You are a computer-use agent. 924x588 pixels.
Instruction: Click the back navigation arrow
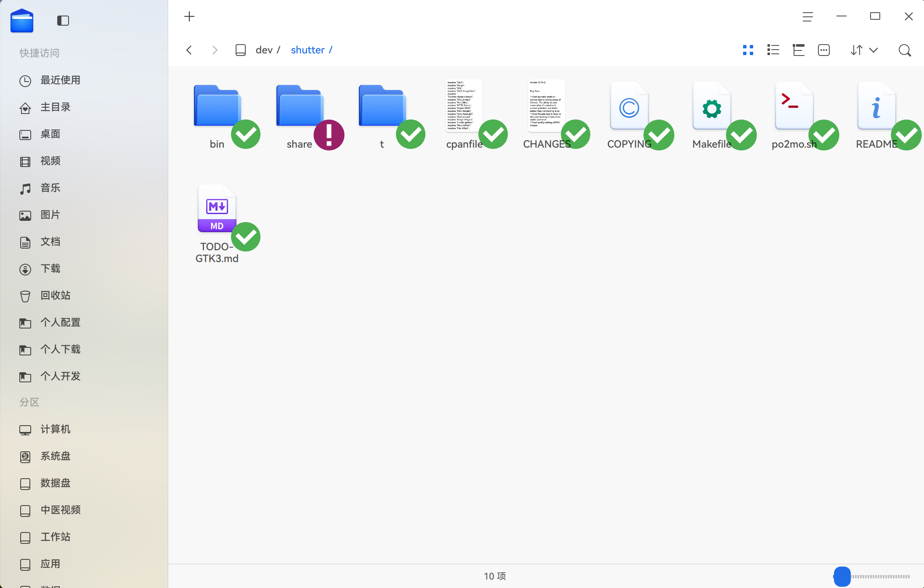[x=189, y=50]
